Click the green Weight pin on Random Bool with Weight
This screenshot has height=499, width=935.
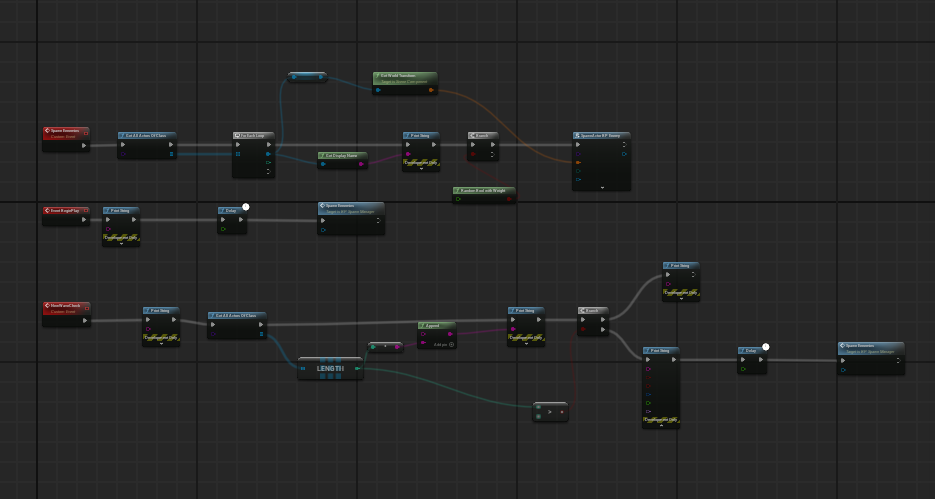458,199
